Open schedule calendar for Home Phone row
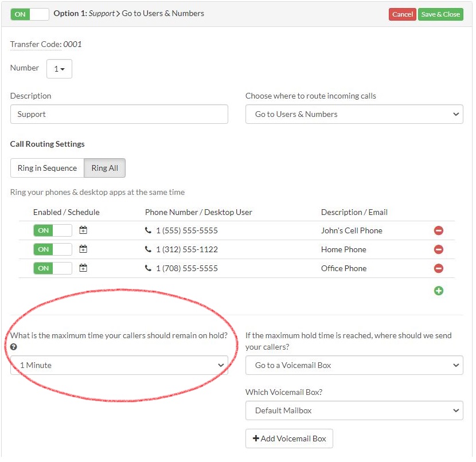 (83, 249)
